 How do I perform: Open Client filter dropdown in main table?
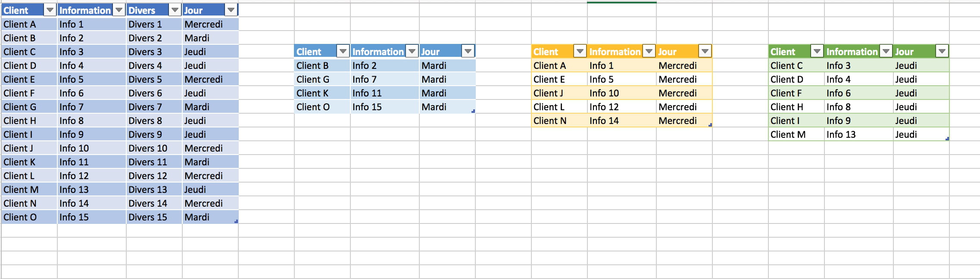[50, 10]
